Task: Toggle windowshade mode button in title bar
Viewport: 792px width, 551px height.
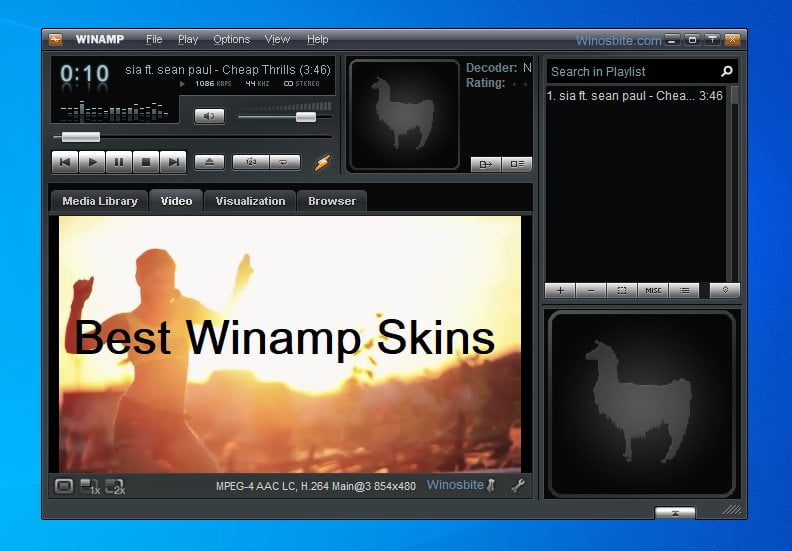Action: pyautogui.click(x=712, y=39)
